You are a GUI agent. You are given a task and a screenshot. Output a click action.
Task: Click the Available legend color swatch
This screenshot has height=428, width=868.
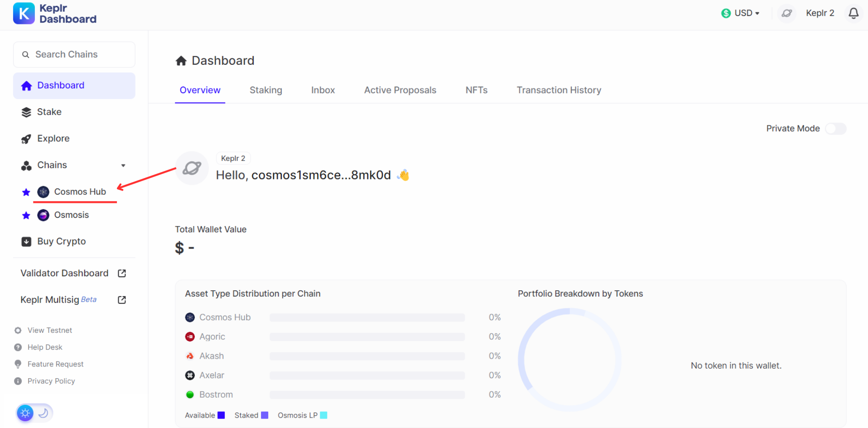(221, 415)
